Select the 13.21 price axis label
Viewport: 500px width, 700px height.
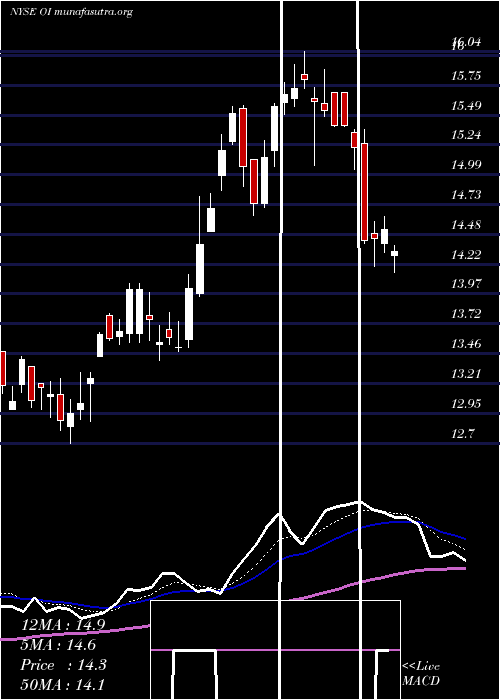tap(466, 374)
